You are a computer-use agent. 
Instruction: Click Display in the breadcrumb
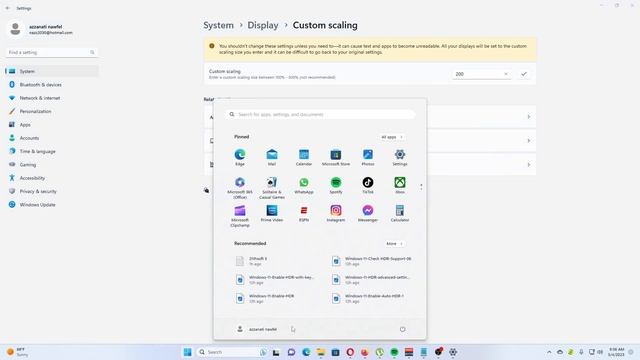point(263,25)
